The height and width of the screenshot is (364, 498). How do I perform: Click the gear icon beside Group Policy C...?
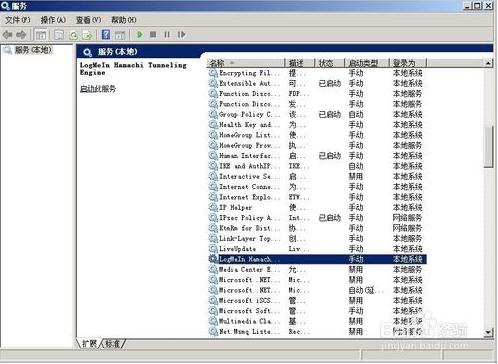coord(213,114)
